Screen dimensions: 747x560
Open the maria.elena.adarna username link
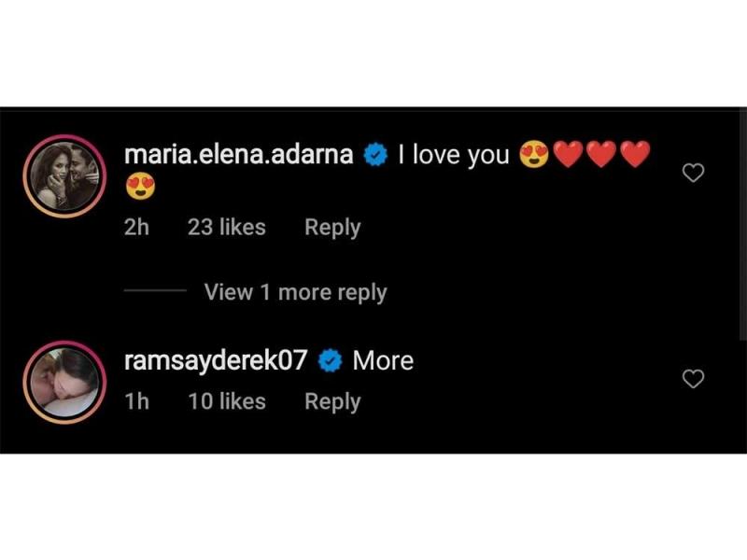tap(238, 155)
